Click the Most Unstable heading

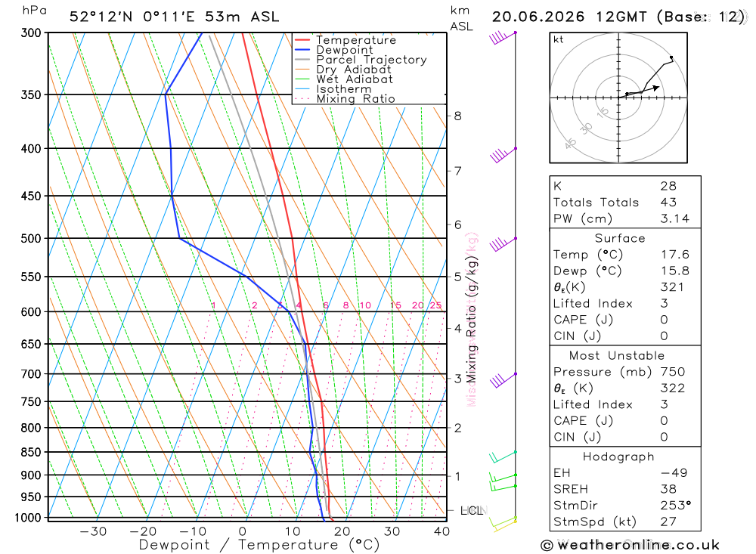tap(617, 356)
